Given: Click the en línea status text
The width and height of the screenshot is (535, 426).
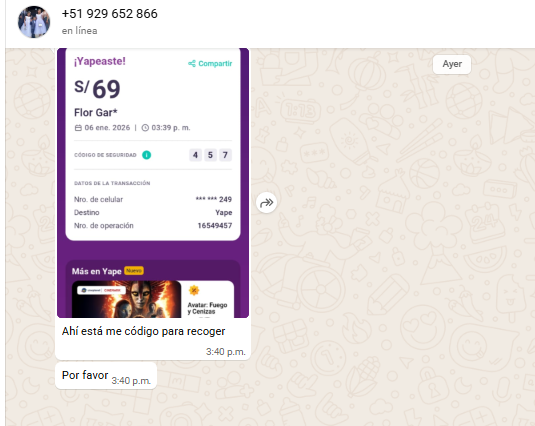Looking at the screenshot, I should coord(79,31).
